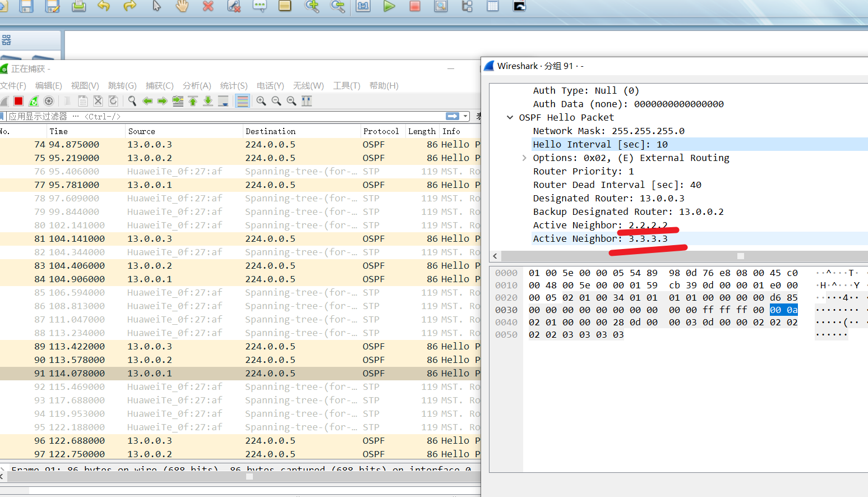Select Designated Router: 13.0.0.3 line

pyautogui.click(x=608, y=198)
